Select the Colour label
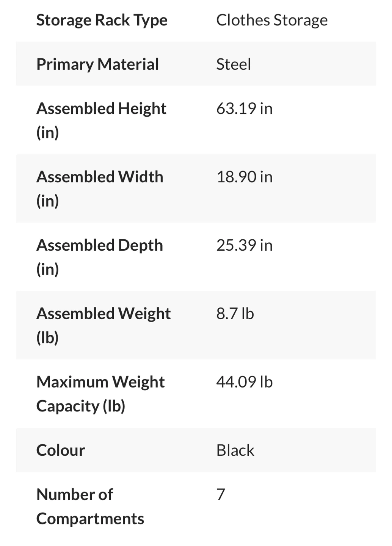This screenshot has width=392, height=546. pyautogui.click(x=61, y=450)
